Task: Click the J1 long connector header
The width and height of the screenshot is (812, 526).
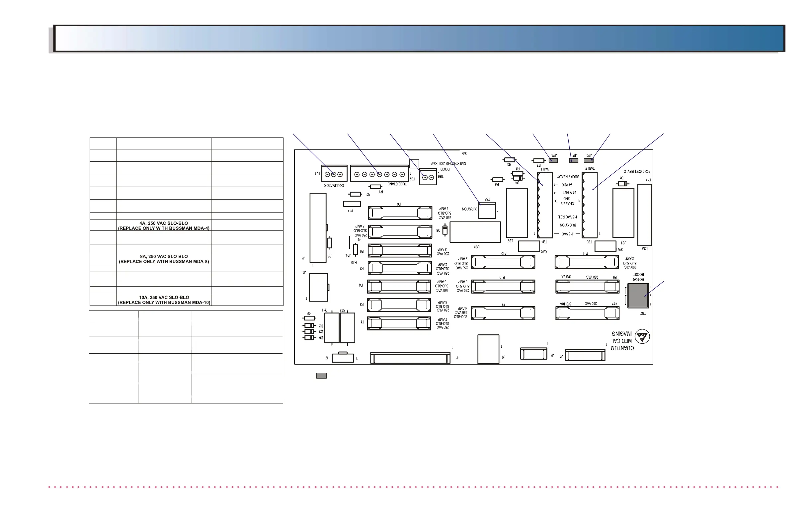Action: (x=410, y=358)
